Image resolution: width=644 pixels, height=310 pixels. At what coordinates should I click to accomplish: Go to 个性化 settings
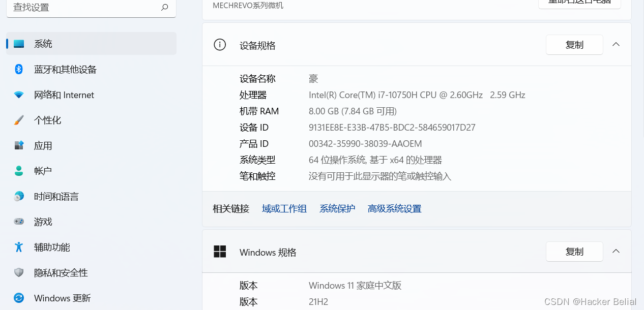tap(92, 120)
